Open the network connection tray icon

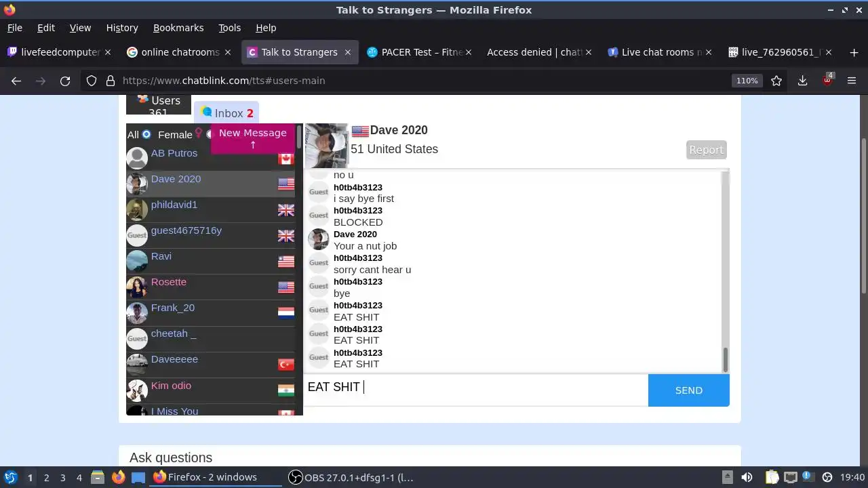[x=791, y=477]
